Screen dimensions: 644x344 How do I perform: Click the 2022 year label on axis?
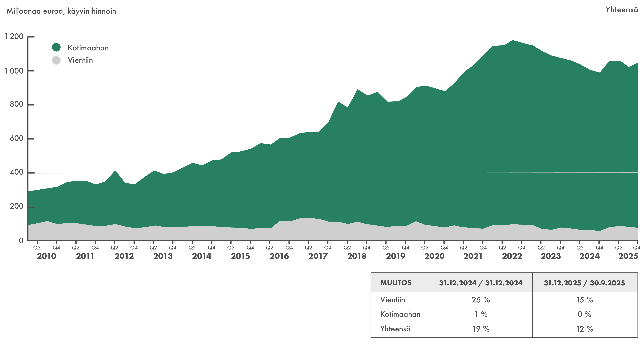[512, 256]
